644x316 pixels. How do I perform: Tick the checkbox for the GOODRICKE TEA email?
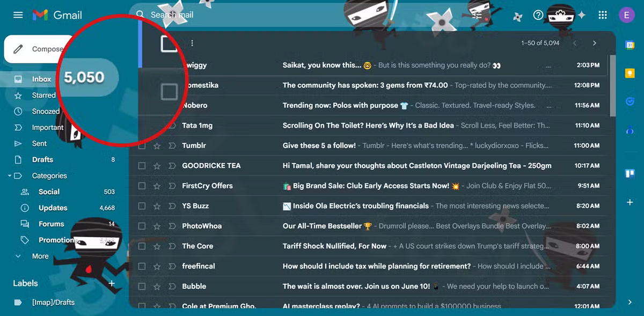coord(142,166)
